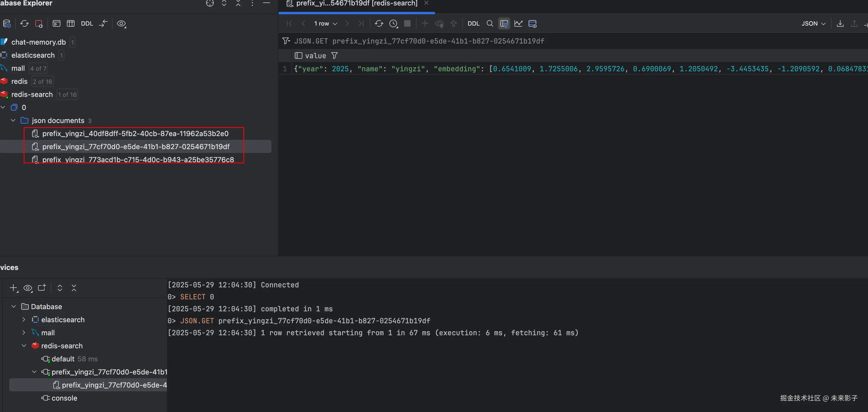Viewport: 868px width, 412px height.
Task: Toggle the eye view options in Database Explorer
Action: [121, 24]
